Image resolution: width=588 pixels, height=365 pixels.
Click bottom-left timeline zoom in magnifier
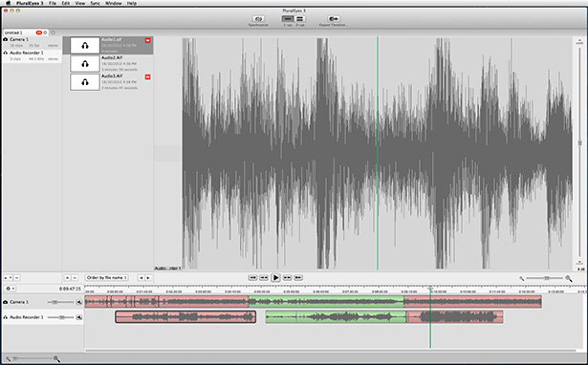tap(56, 359)
